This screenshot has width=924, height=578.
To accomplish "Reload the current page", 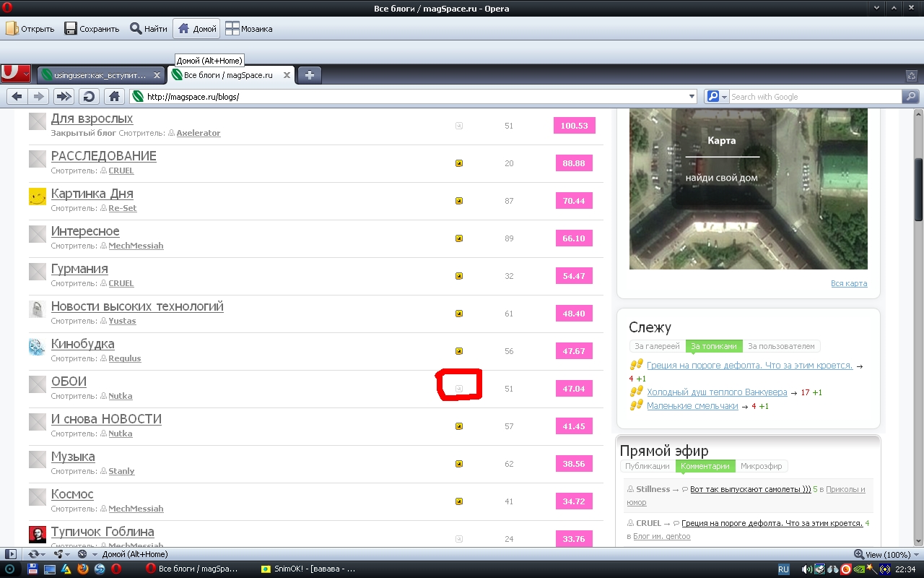I will 89,96.
